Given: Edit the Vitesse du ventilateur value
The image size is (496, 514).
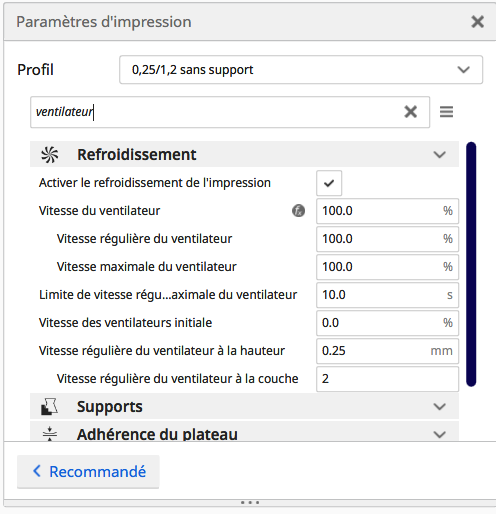Looking at the screenshot, I should 387,211.
